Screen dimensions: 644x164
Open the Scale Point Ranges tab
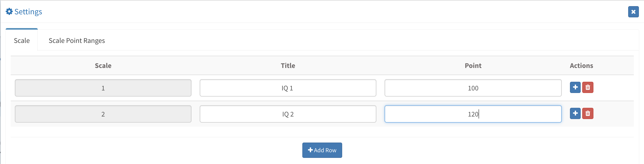[77, 40]
